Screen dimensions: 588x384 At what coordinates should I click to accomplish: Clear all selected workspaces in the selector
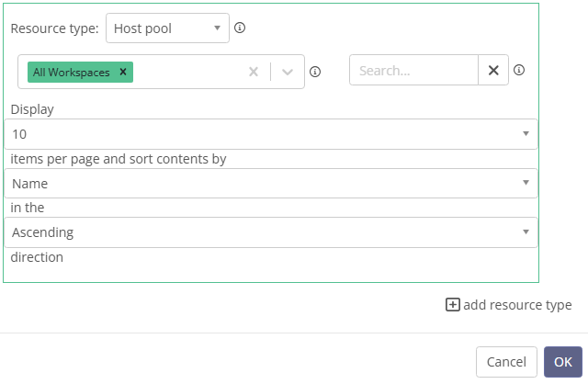pyautogui.click(x=254, y=72)
